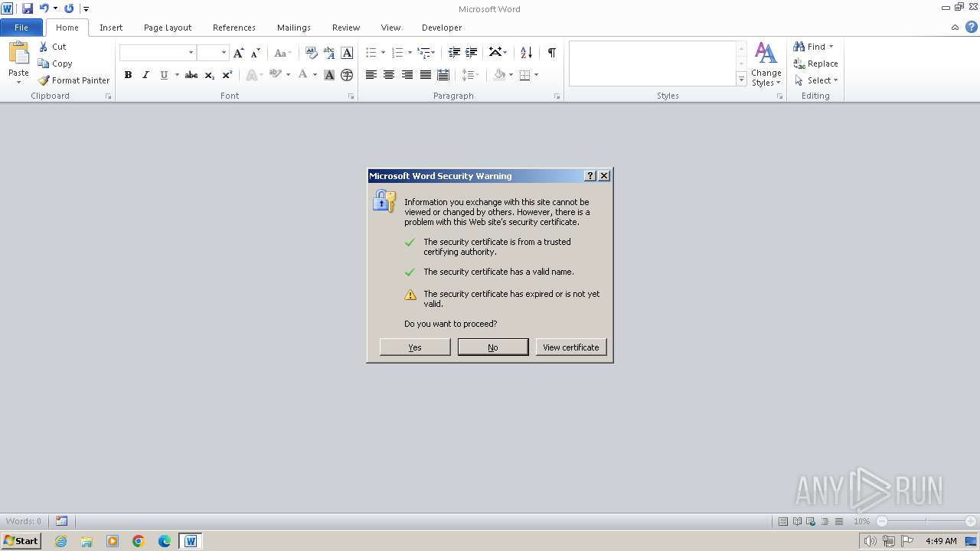This screenshot has height=551, width=980.
Task: Open Font Color picker dropdown
Action: (315, 75)
